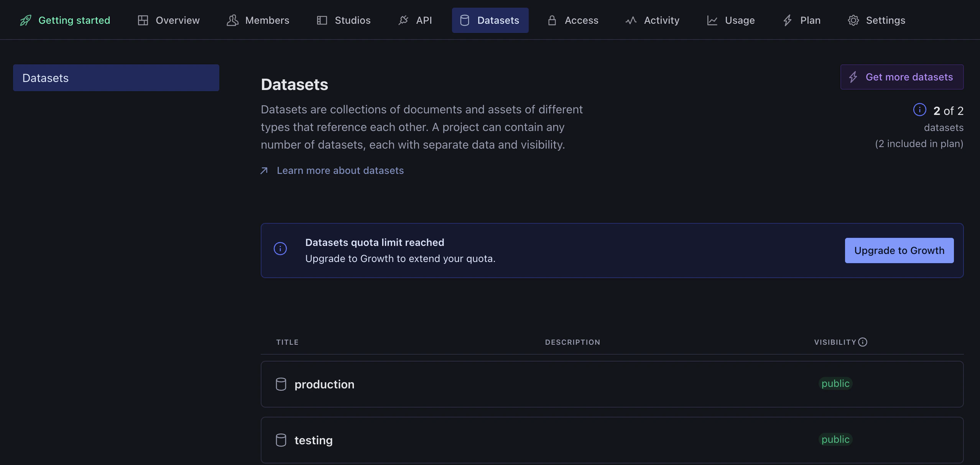This screenshot has height=465, width=980.
Task: Open the testing dataset row
Action: [x=612, y=440]
